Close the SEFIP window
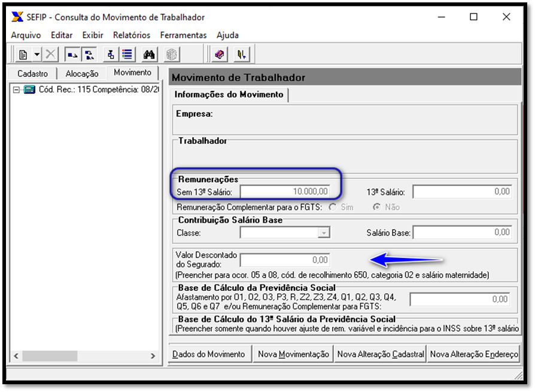 506,17
